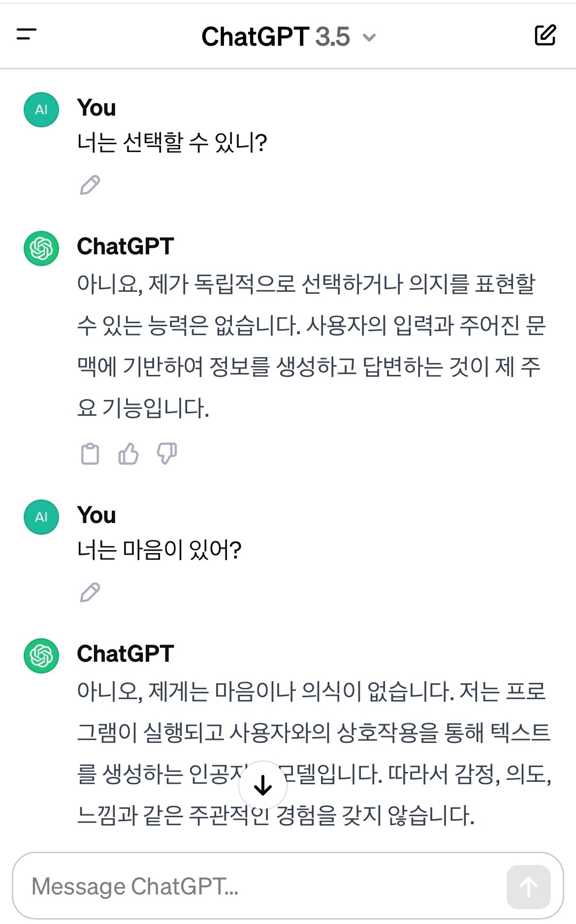
Task: Tap the first 'You' sender name
Action: pyautogui.click(x=96, y=108)
